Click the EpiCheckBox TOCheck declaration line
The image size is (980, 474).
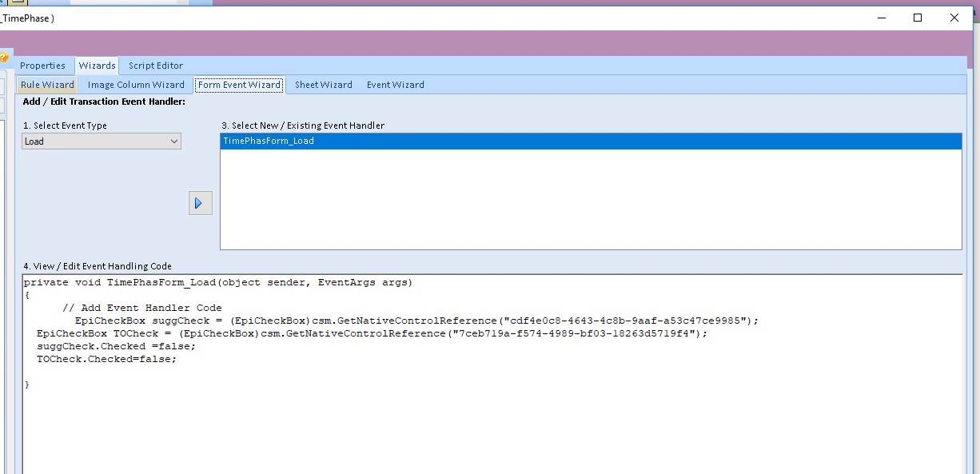[372, 333]
